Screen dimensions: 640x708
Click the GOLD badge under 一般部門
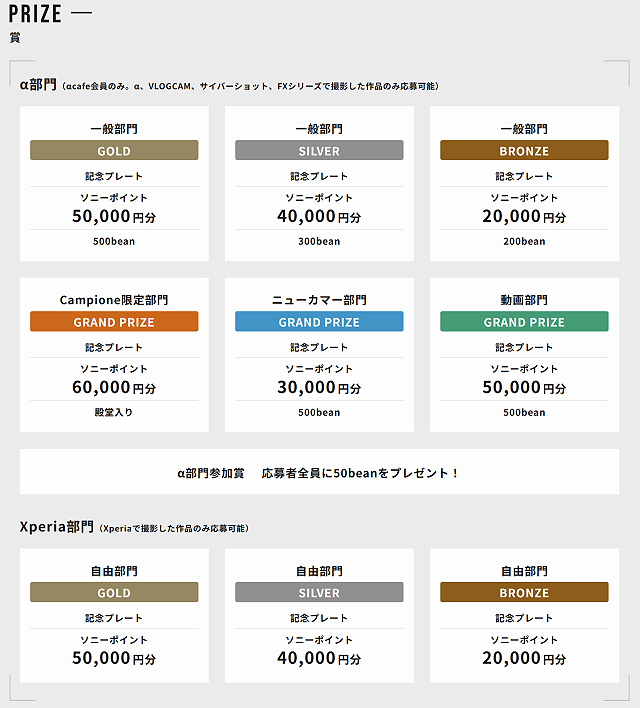[x=114, y=151]
